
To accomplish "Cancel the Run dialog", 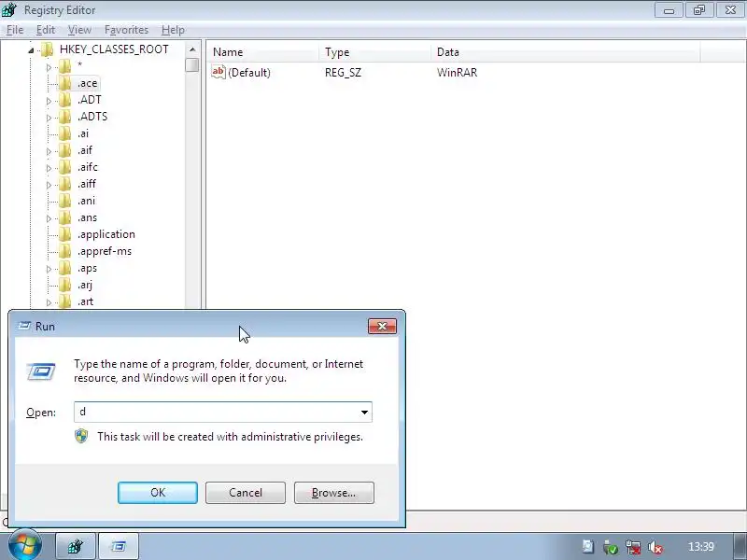I will point(246,493).
